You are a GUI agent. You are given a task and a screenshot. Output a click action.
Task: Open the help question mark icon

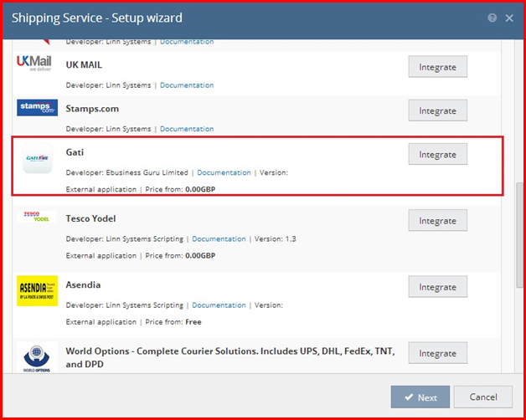pyautogui.click(x=492, y=18)
